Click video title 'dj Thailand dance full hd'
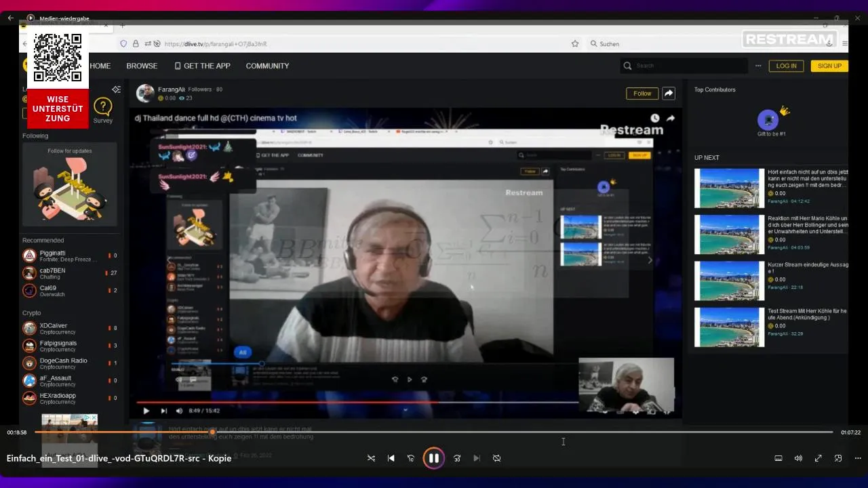Image resolution: width=868 pixels, height=488 pixels. pyautogui.click(x=216, y=118)
